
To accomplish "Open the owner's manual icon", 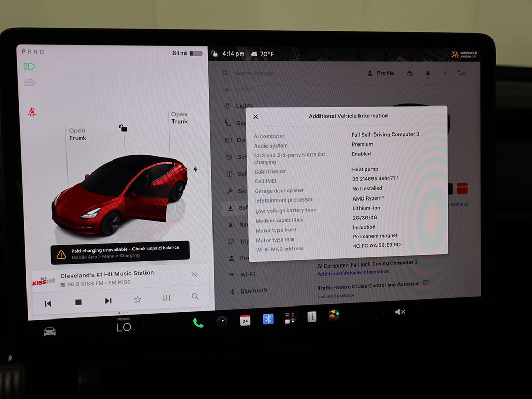I will point(312,316).
